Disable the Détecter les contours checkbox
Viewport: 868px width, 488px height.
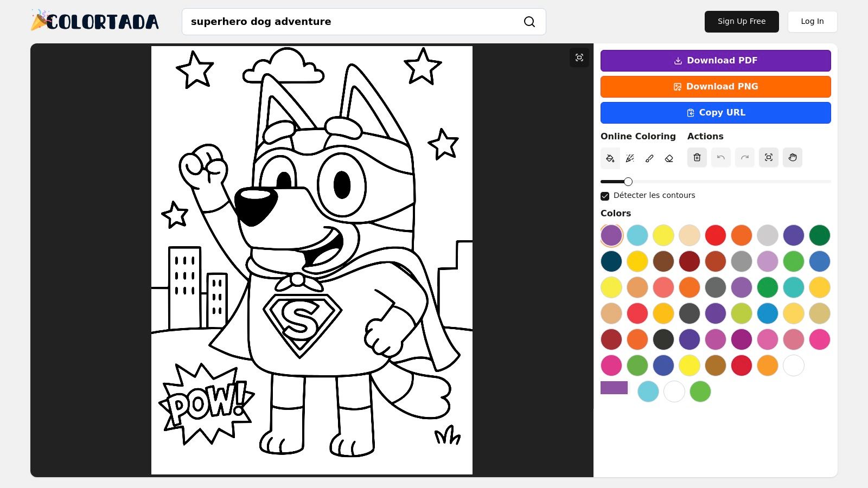click(604, 196)
